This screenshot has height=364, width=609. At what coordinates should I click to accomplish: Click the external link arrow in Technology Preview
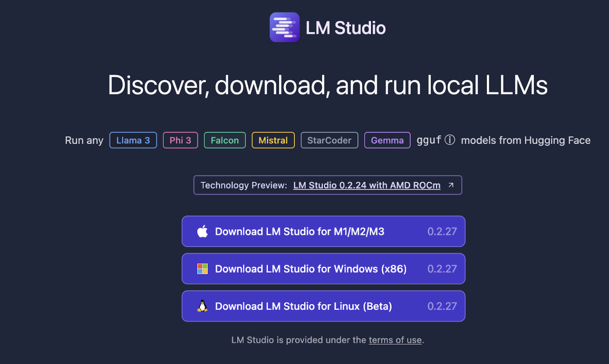pos(451,185)
